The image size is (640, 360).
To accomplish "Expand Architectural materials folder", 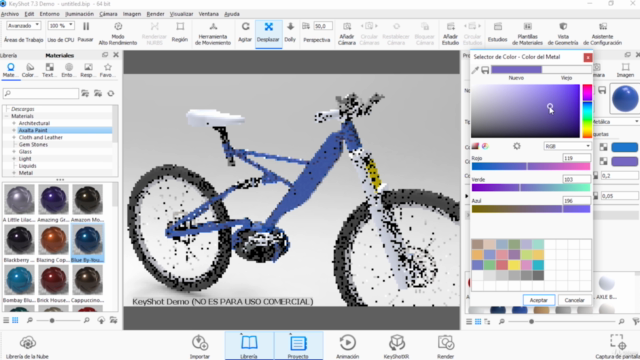I will point(14,123).
